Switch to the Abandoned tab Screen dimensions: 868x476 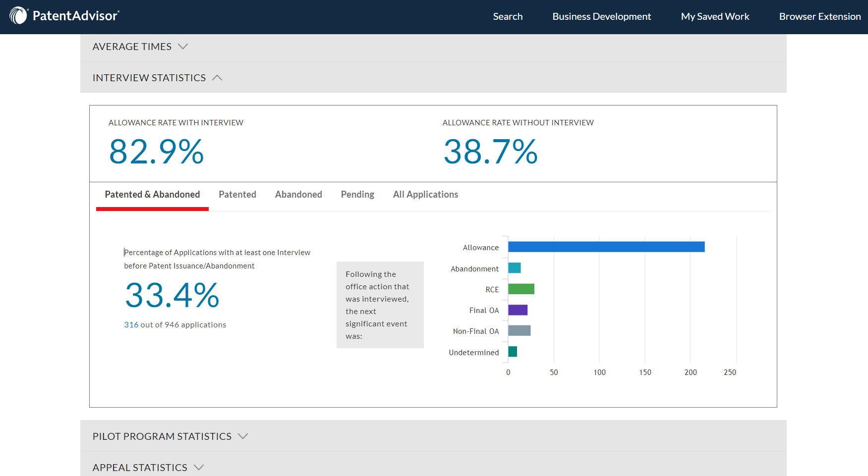[x=298, y=195]
